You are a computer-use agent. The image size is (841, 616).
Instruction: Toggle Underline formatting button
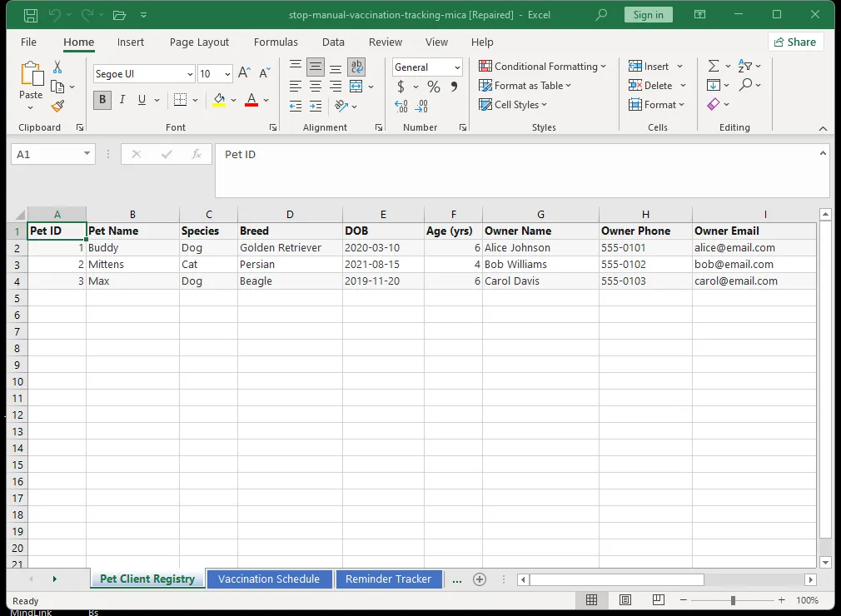[x=142, y=100]
